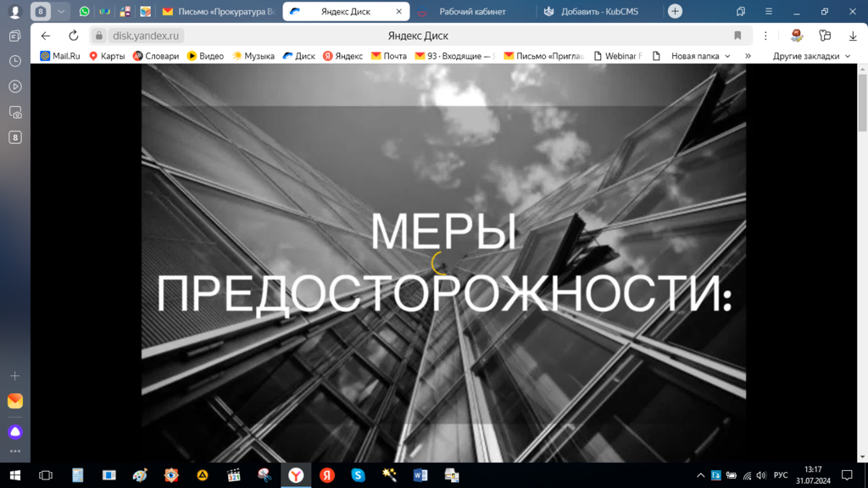Open Microsoft Word from the taskbar
This screenshot has width=868, height=488.
point(420,475)
